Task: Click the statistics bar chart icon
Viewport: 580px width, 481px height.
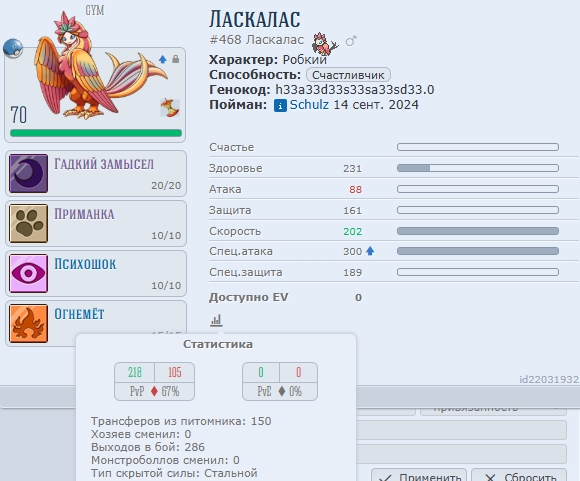Action: coord(216,320)
